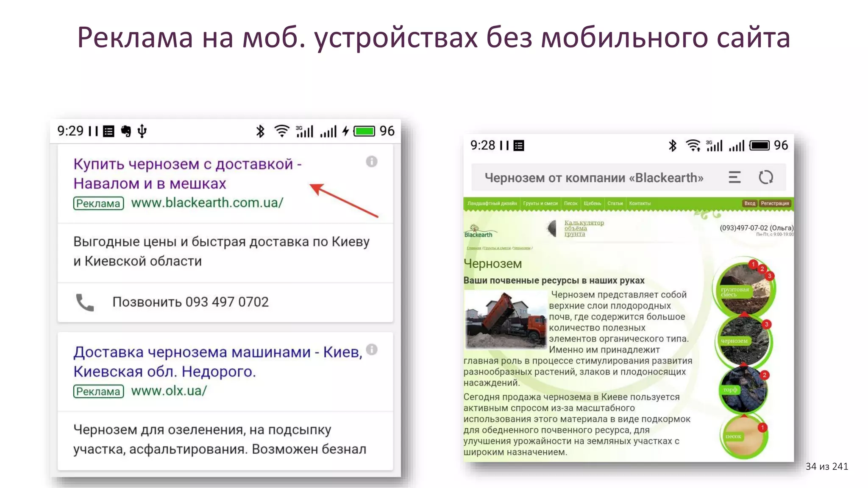The height and width of the screenshot is (488, 868).
Task: Open 'Статьи' site menu item
Action: pyautogui.click(x=615, y=203)
